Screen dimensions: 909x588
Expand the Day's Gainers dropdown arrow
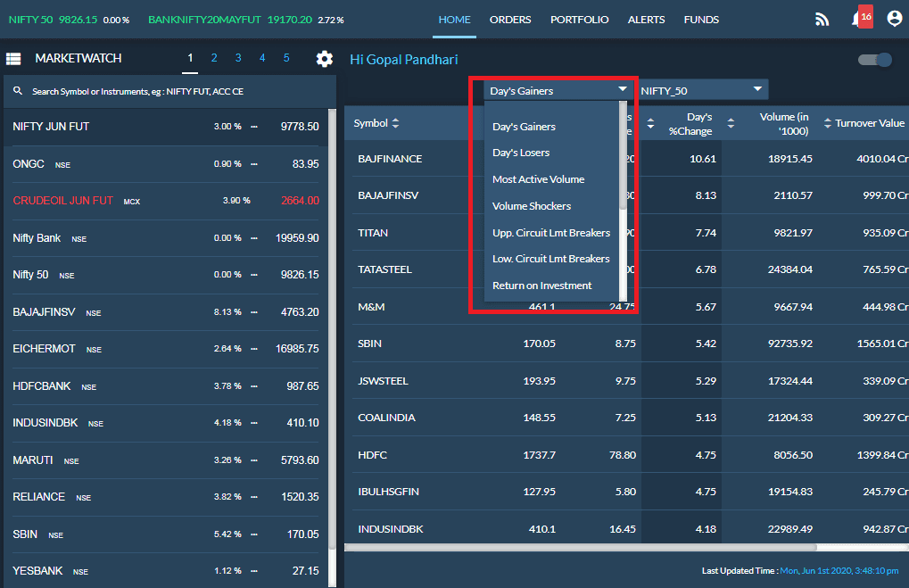[623, 89]
